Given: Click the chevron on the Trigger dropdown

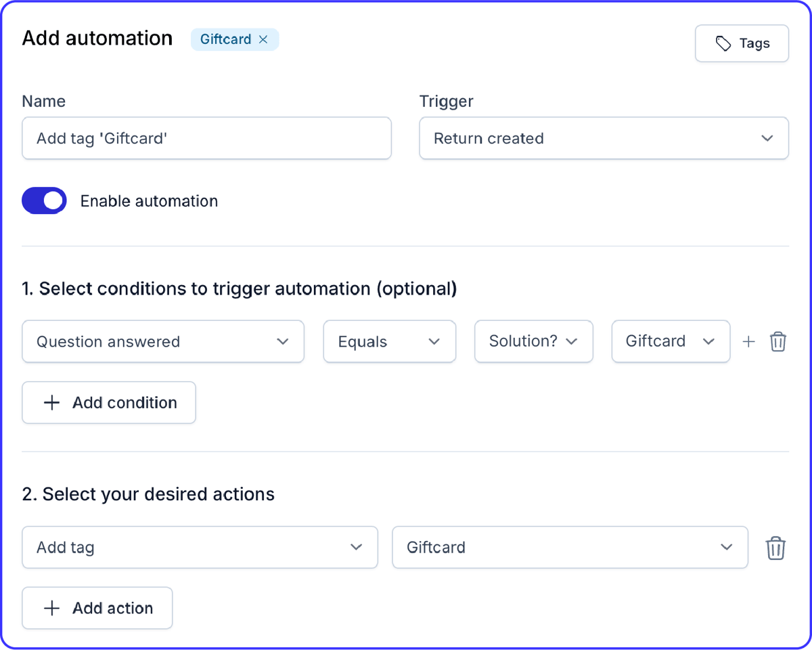Looking at the screenshot, I should [767, 138].
